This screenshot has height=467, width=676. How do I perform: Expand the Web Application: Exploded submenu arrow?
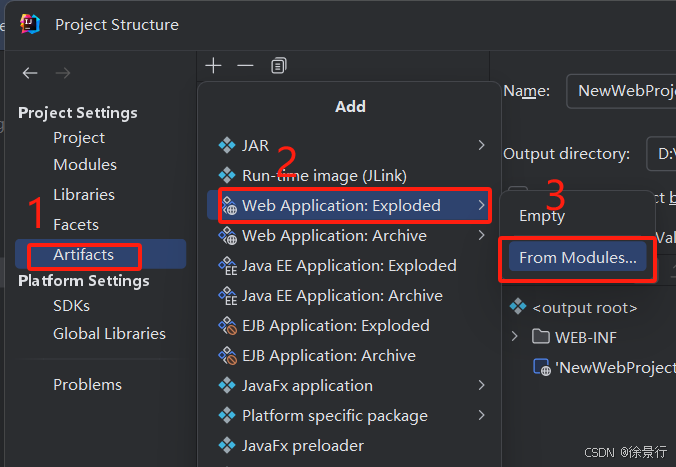(482, 205)
